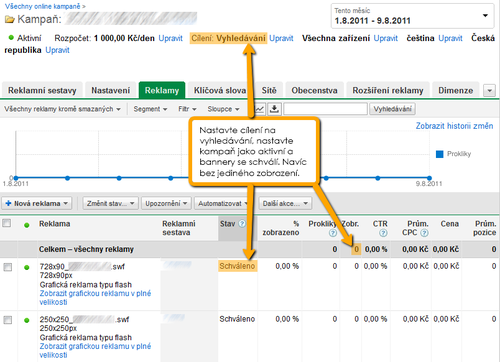Click the campaign folder icon
This screenshot has height=362, width=500.
pos(9,20)
